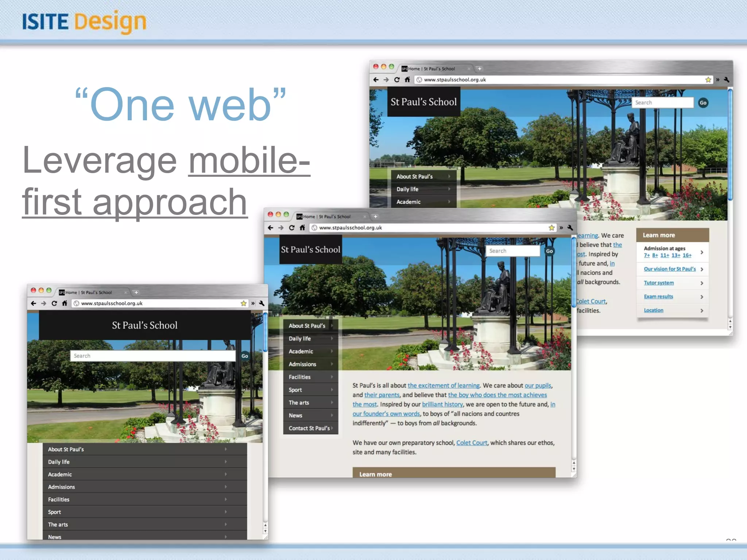Expand Admission at ages arrow in Learn more
The width and height of the screenshot is (747, 560).
pos(702,252)
